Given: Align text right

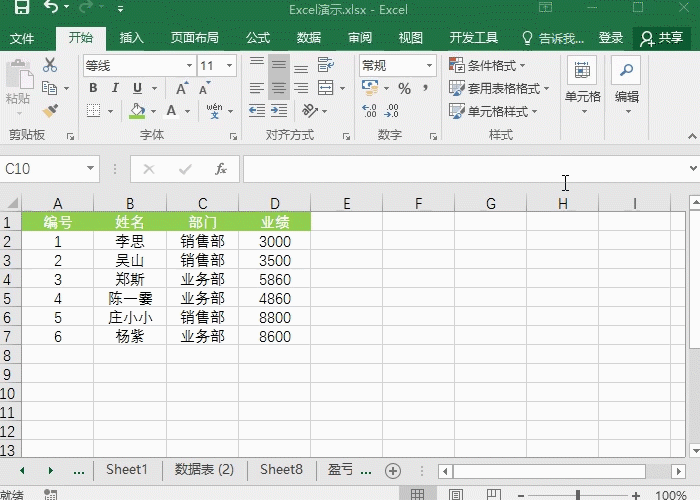Looking at the screenshot, I should [301, 88].
